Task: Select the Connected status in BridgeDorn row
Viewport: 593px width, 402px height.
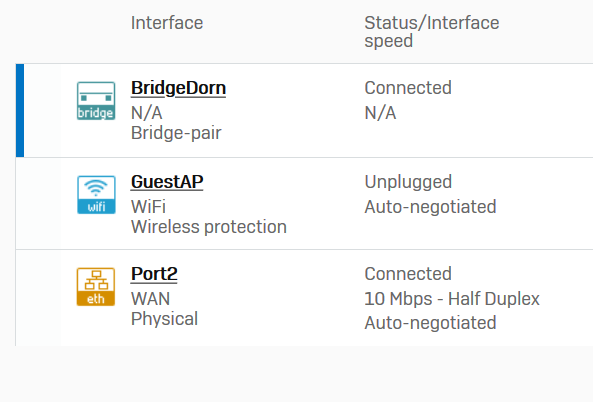Action: 408,88
